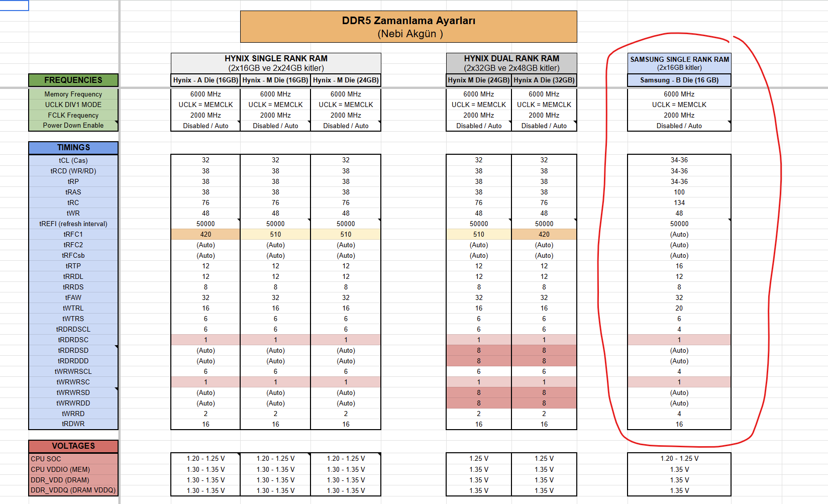Viewport: 828px width, 504px height.
Task: Click Samsung's Memory Frequency "6000 MHz" cell
Action: (x=679, y=94)
